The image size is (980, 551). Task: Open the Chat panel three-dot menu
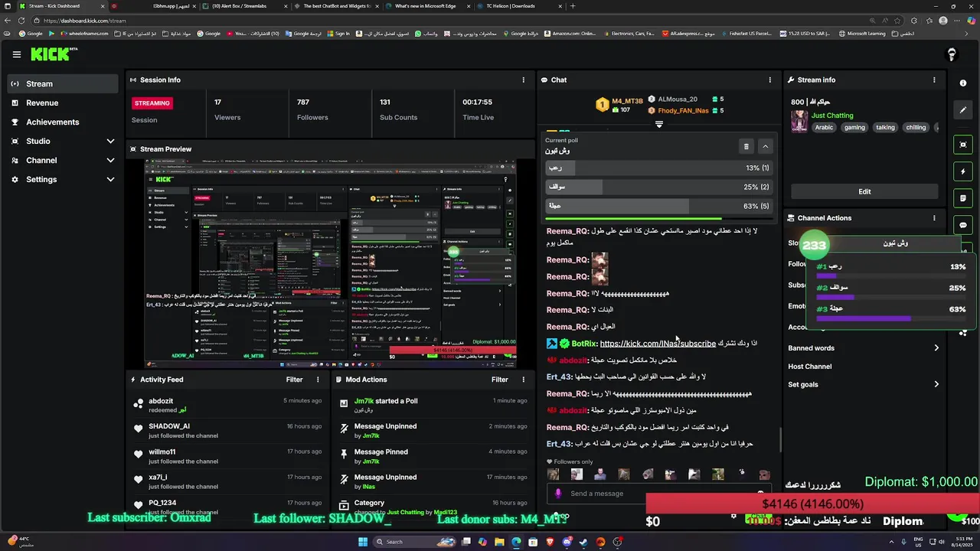pos(770,80)
